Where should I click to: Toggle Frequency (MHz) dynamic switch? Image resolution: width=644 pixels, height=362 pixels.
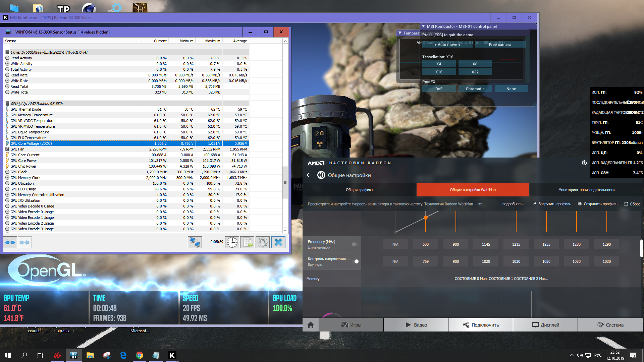(355, 244)
